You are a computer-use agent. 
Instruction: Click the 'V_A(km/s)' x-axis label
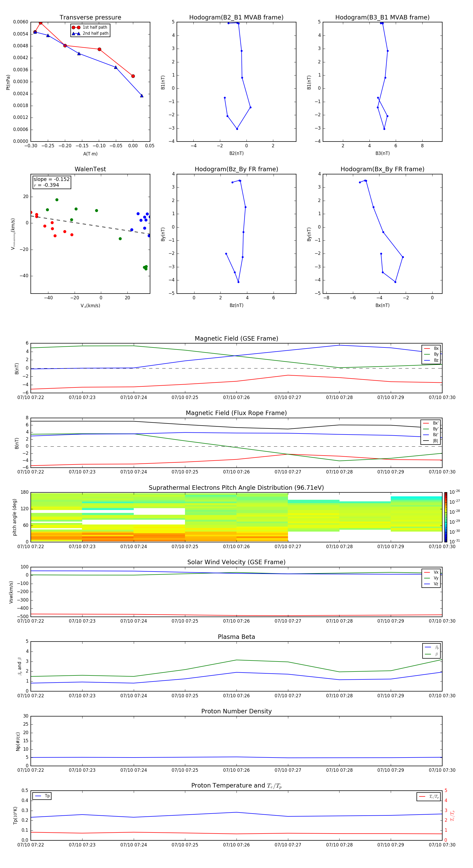pos(90,306)
